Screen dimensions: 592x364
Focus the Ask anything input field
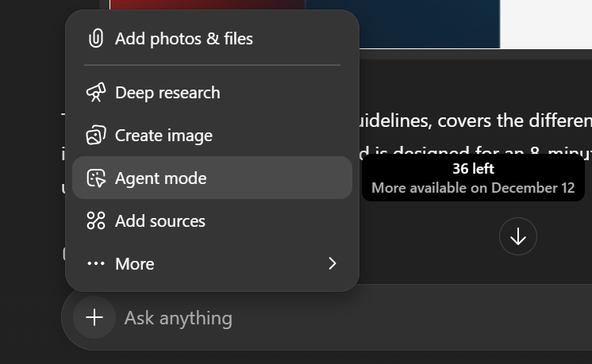pos(317,318)
